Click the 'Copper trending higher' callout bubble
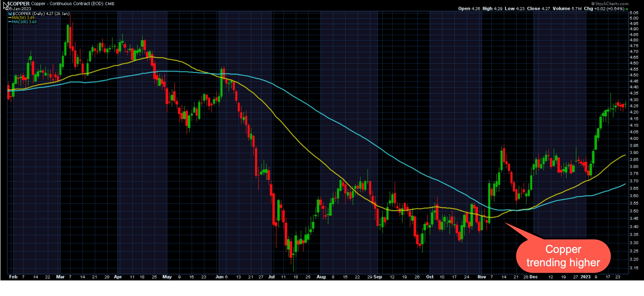Screen dimensions: 644x296 [x=563, y=256]
